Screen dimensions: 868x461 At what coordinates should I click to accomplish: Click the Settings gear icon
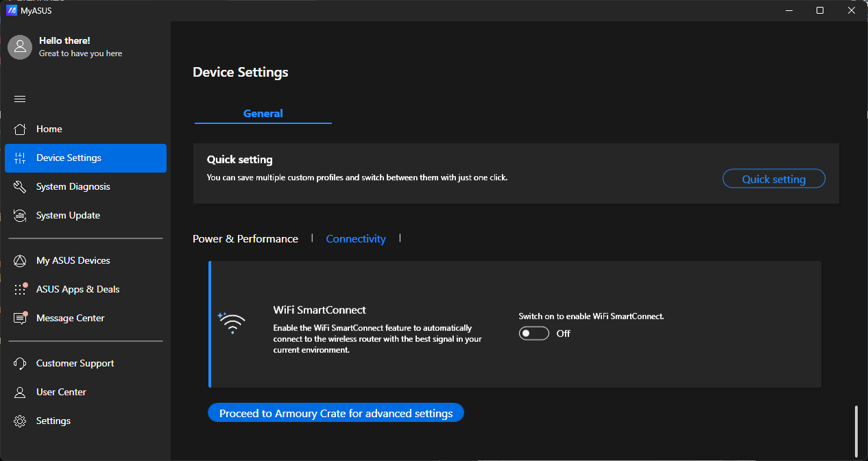pyautogui.click(x=20, y=421)
